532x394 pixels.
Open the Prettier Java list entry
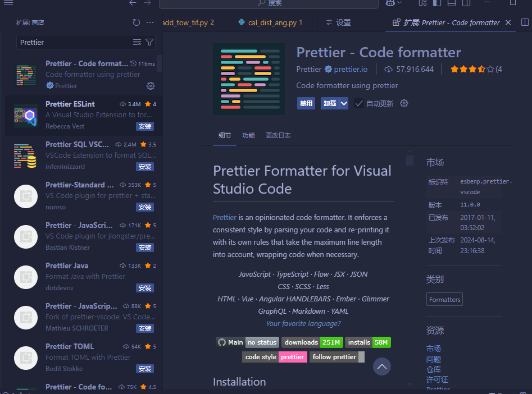click(84, 277)
